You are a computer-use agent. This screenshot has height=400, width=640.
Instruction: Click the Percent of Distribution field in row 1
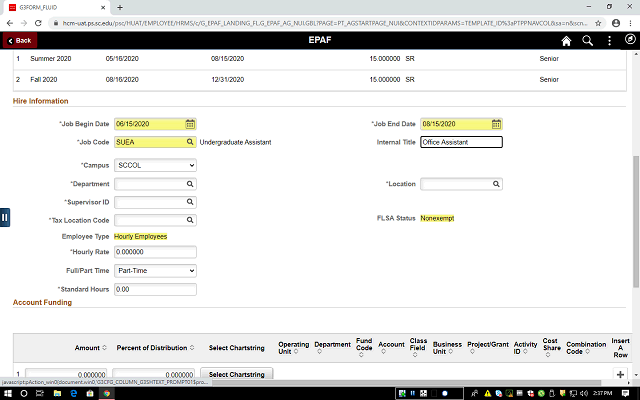(x=153, y=374)
